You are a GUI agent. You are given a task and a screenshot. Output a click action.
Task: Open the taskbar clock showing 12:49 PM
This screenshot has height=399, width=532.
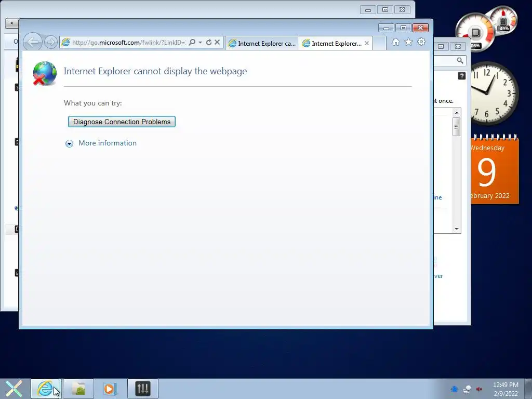(506, 389)
